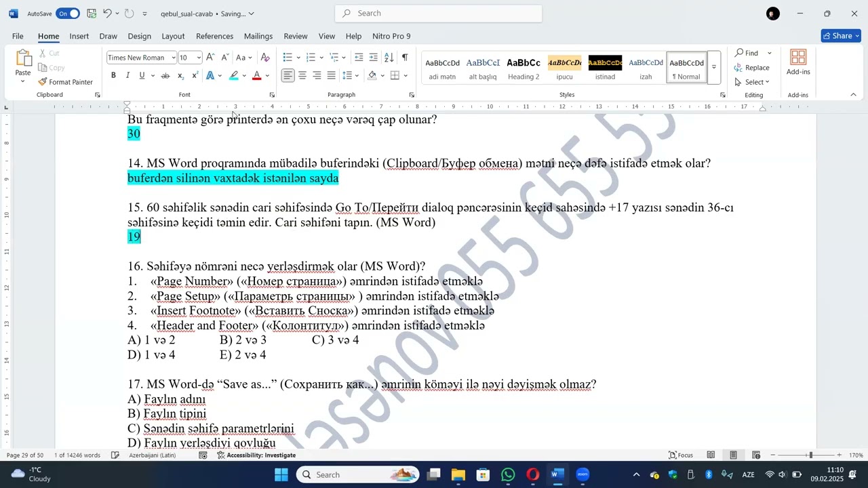Viewport: 868px width, 488px height.
Task: Center the paragraph
Action: pyautogui.click(x=302, y=75)
